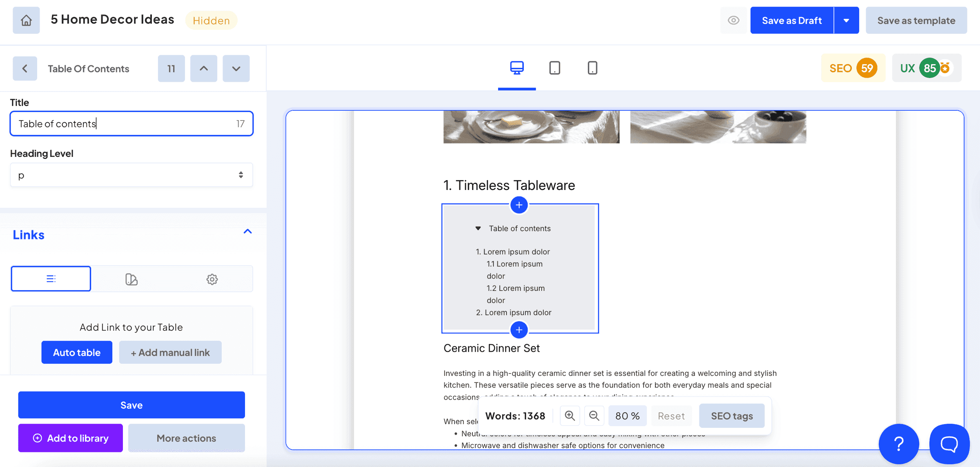This screenshot has height=467, width=980.
Task: Click the 80 % zoom level
Action: [628, 416]
